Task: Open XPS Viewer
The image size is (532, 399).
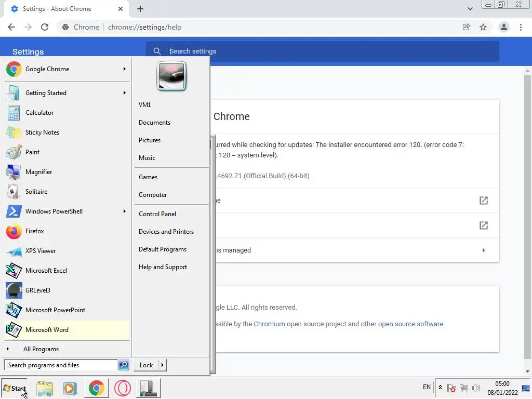Action: 67,251
